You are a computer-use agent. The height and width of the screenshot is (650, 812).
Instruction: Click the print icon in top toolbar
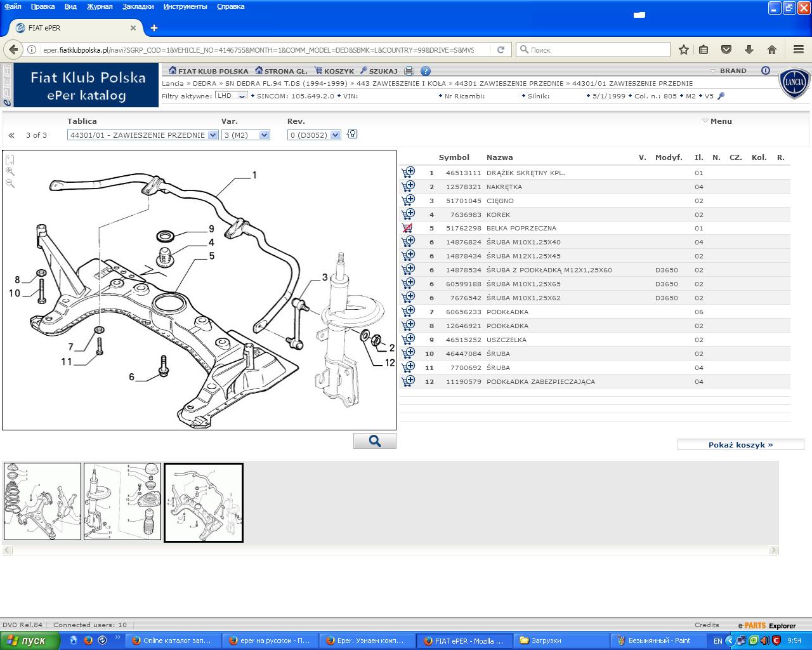(x=409, y=71)
